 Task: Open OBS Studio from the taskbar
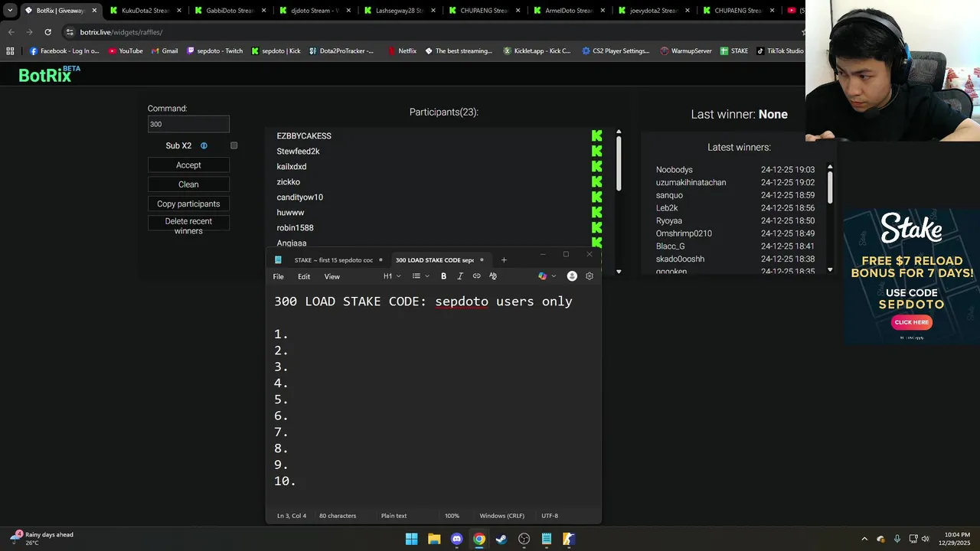pyautogui.click(x=524, y=539)
